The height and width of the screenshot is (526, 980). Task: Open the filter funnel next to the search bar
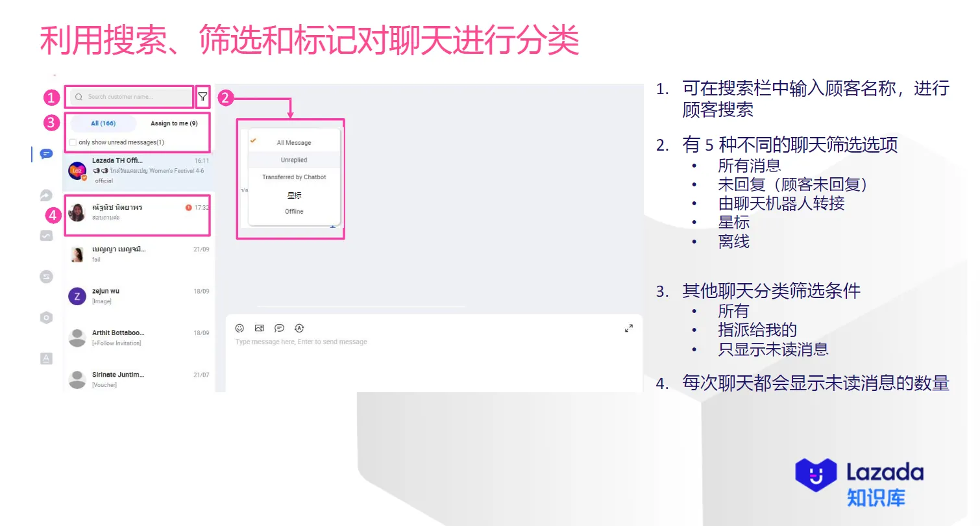pos(202,96)
